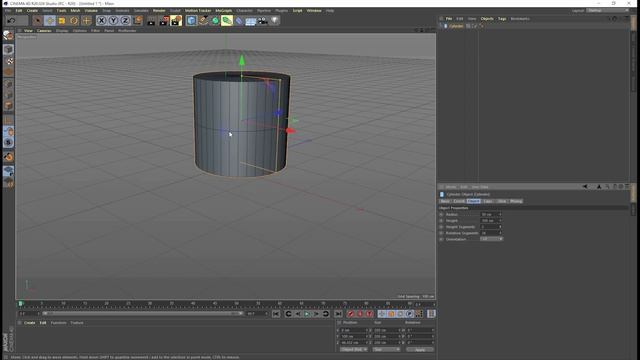Toggle the Y axis lock

pos(113,20)
